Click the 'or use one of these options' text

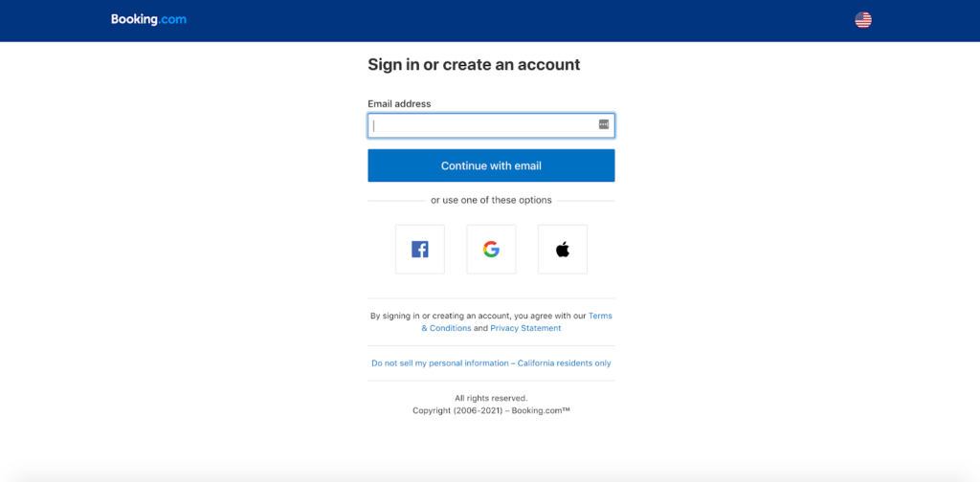491,201
